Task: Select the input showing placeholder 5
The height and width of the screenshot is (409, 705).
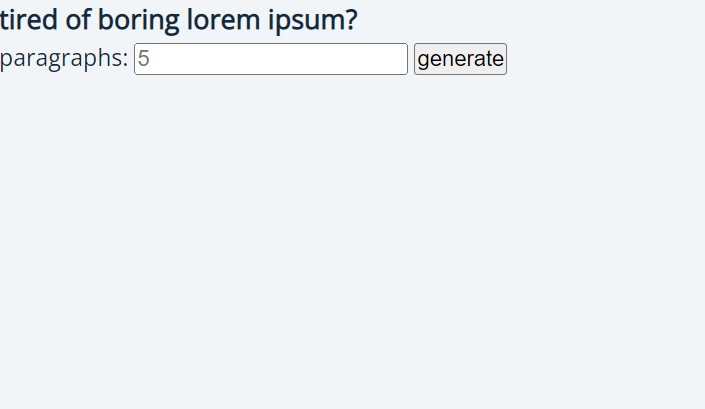Action: (x=271, y=59)
